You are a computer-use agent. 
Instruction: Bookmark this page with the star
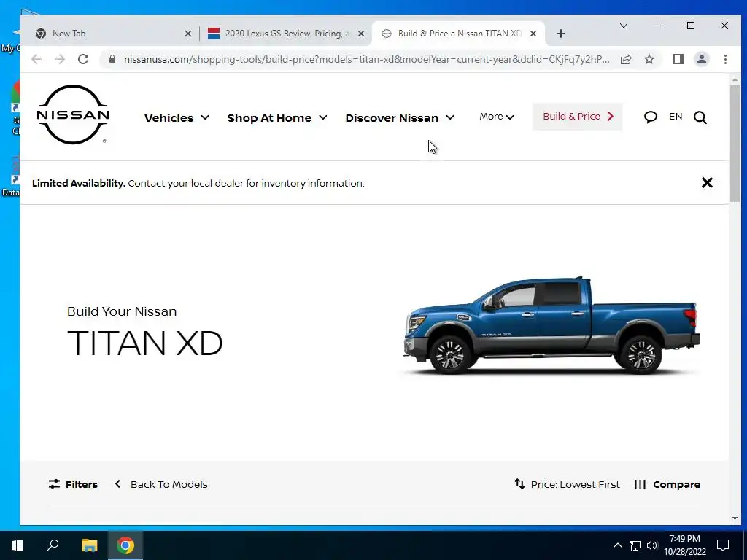pyautogui.click(x=649, y=59)
